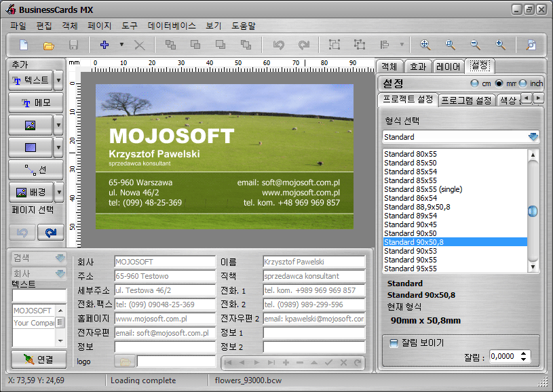Expand the rectangle shape dropdown arrow
The height and width of the screenshot is (392, 553).
(x=58, y=147)
